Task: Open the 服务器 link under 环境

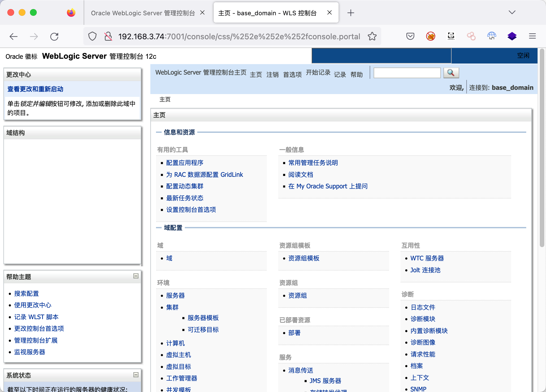Action: (175, 295)
